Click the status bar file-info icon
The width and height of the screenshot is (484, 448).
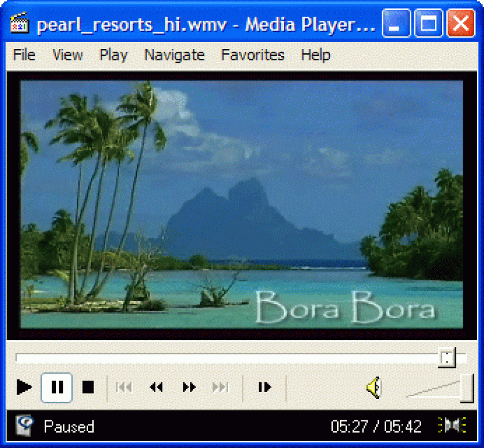[25, 426]
